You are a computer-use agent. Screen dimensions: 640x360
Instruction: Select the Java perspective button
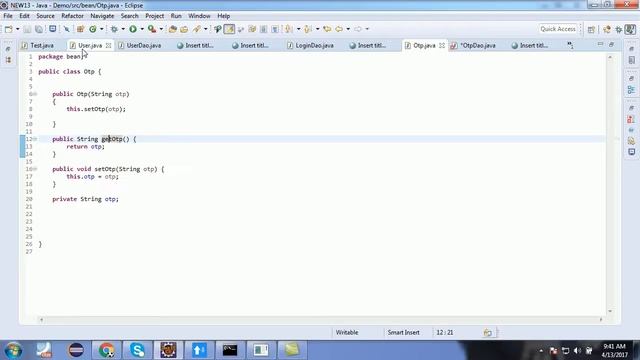(630, 29)
